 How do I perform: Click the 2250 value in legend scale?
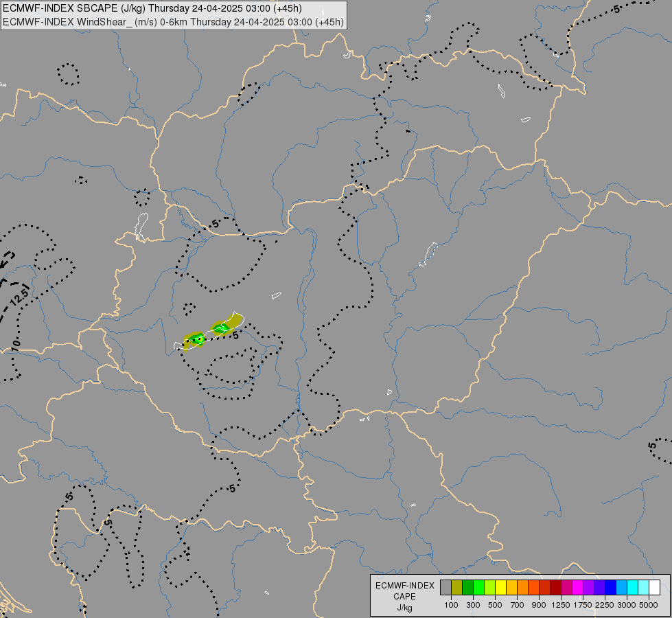coord(605,605)
